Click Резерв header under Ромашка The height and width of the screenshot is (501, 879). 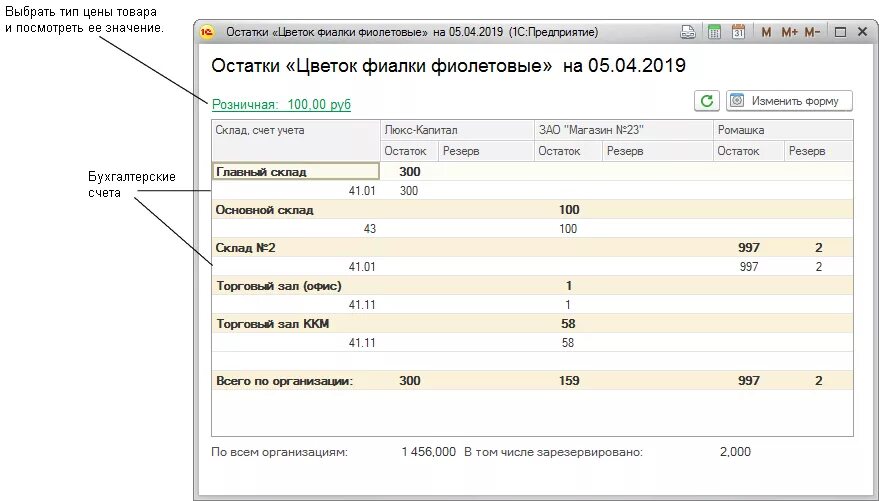[x=819, y=151]
